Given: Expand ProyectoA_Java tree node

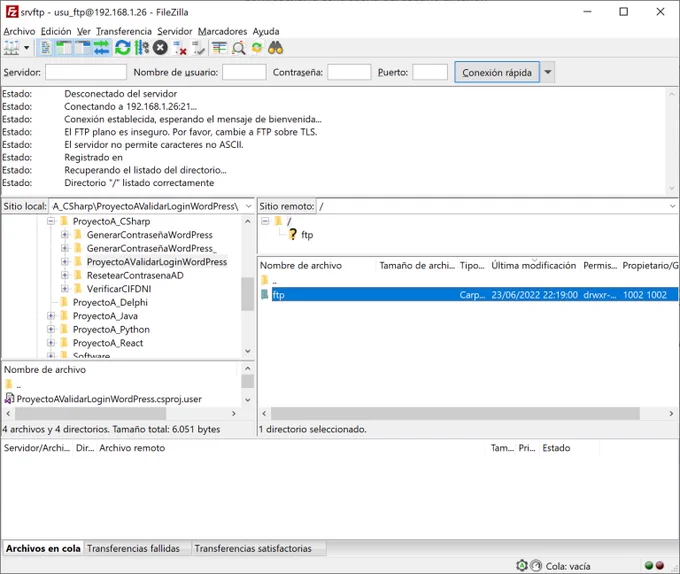Looking at the screenshot, I should 51,316.
